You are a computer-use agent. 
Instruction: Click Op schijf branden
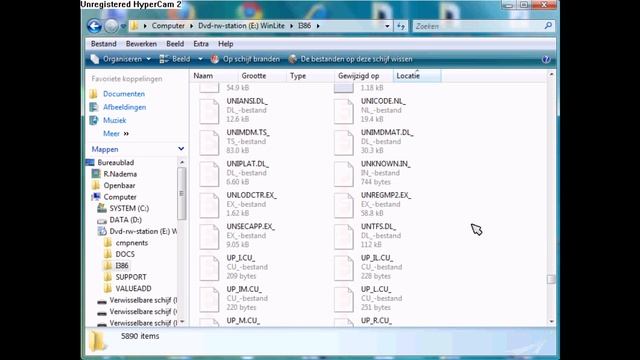pyautogui.click(x=245, y=59)
